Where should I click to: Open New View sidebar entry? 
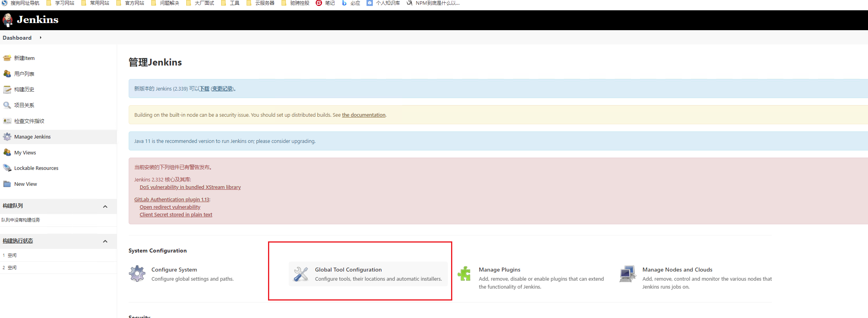pyautogui.click(x=25, y=184)
